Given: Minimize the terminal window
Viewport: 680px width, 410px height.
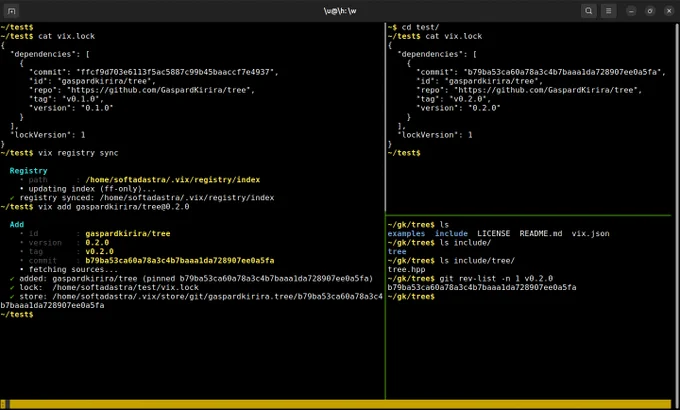Looking at the screenshot, I should coord(631,11).
